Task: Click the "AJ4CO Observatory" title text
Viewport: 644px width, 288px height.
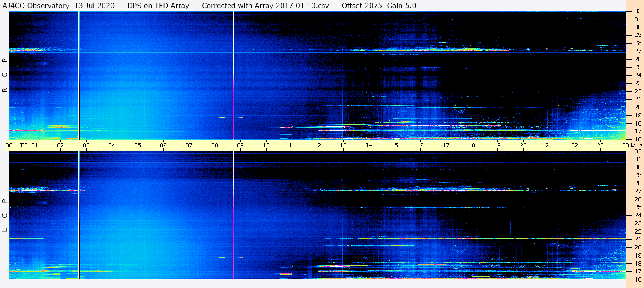Action: pos(36,6)
